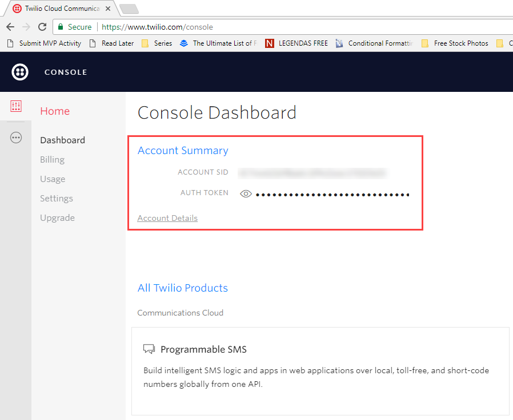Image resolution: width=513 pixels, height=420 pixels.
Task: Open Usage in the sidebar
Action: (53, 179)
